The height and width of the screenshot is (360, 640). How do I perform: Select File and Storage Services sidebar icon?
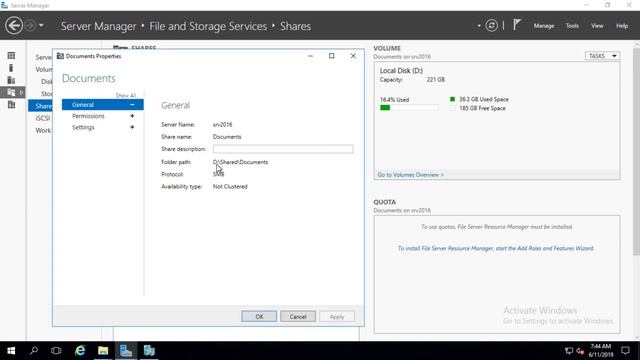pyautogui.click(x=11, y=92)
